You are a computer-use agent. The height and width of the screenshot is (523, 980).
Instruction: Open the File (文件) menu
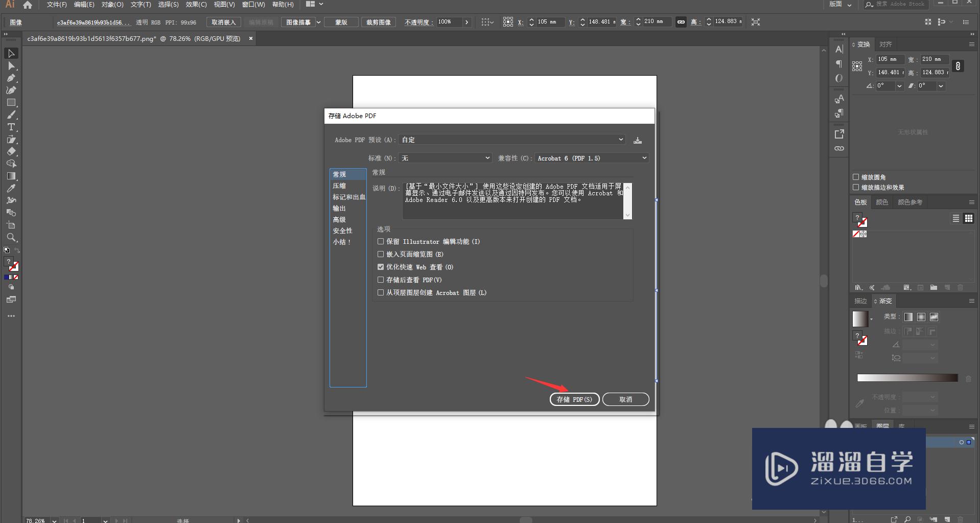click(x=57, y=4)
